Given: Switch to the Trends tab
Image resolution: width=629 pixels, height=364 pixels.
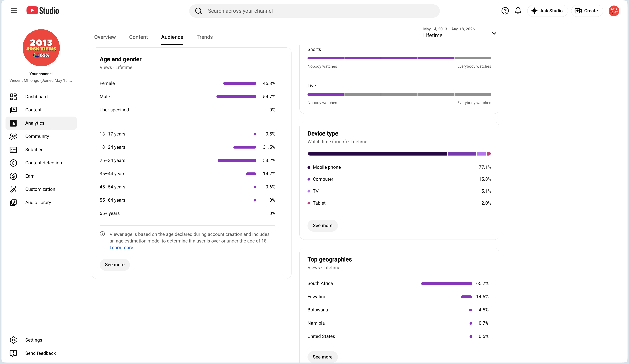Looking at the screenshot, I should (x=205, y=37).
